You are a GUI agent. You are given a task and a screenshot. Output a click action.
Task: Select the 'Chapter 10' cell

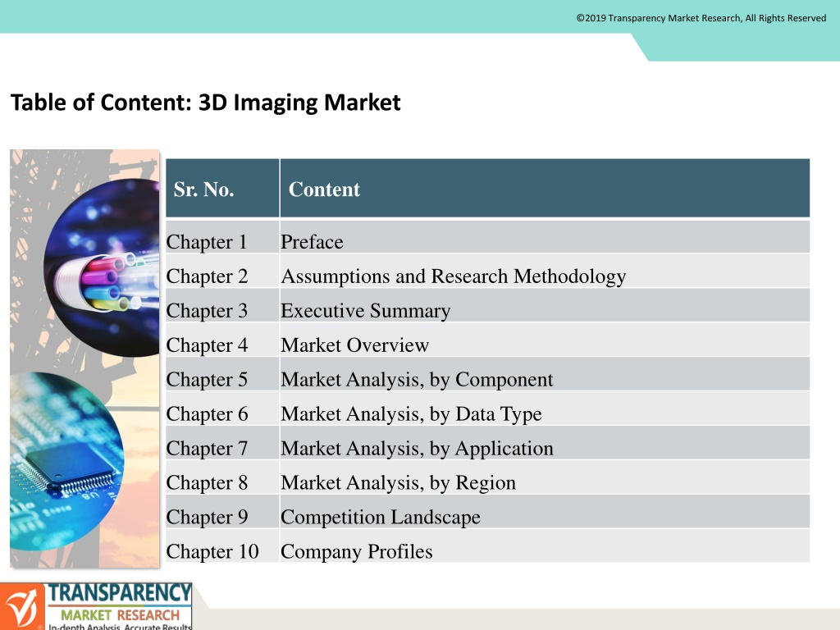[x=222, y=546]
